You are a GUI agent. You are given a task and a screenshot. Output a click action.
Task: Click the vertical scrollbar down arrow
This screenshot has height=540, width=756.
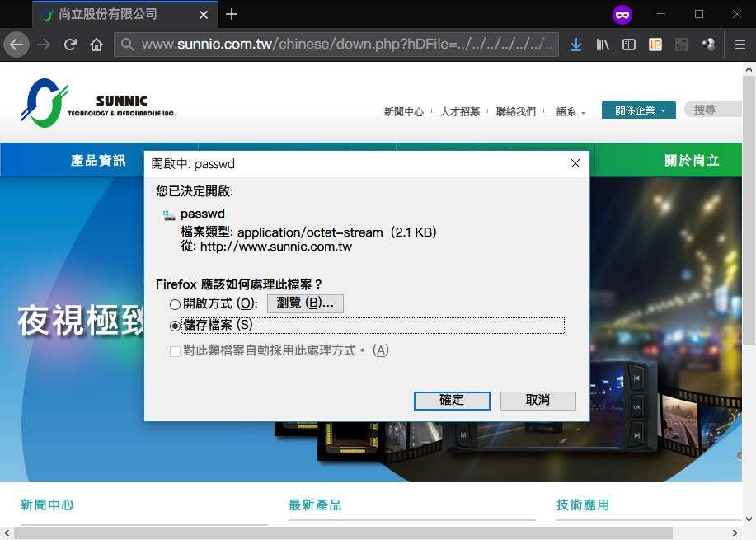click(x=749, y=519)
